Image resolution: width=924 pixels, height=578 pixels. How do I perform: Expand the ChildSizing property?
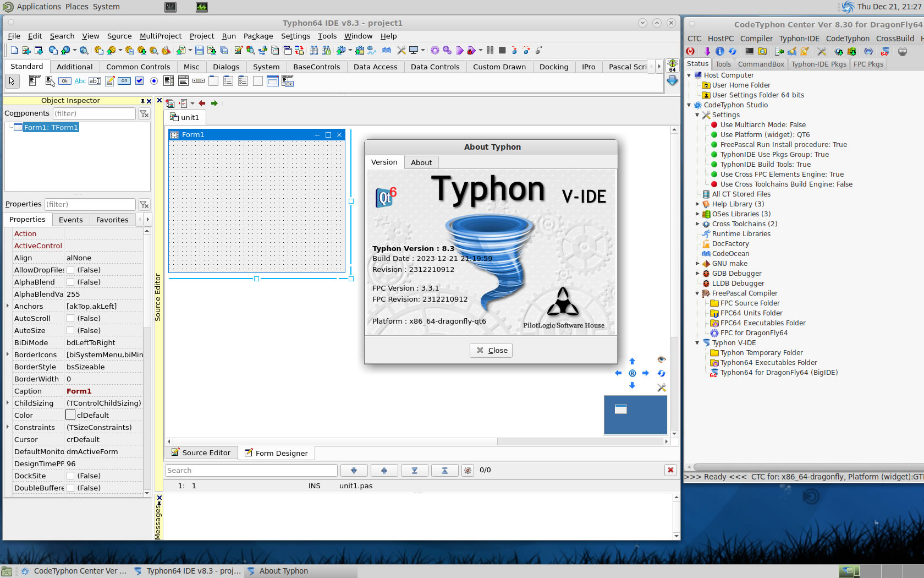[8, 402]
